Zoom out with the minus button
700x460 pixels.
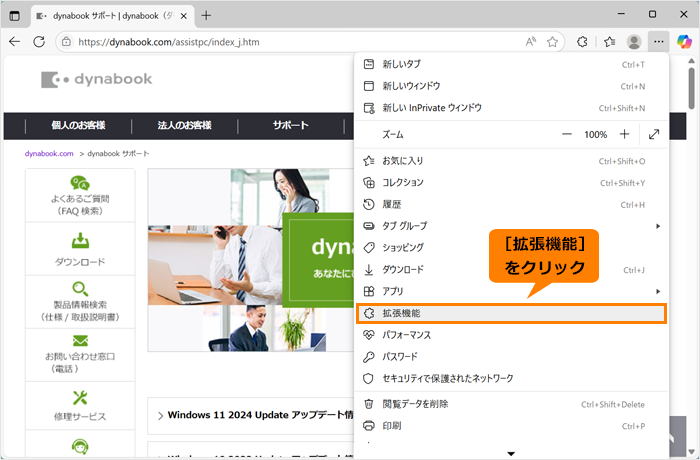[567, 134]
